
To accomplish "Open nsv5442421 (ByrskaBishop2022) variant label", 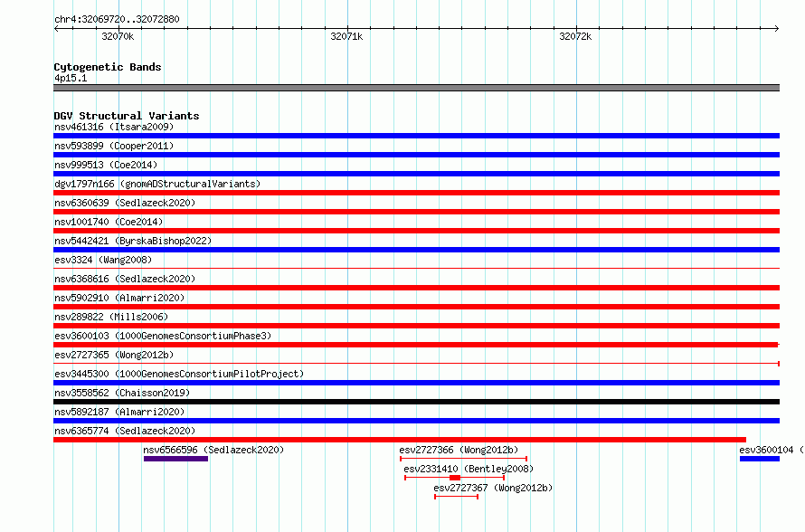I will click(133, 241).
